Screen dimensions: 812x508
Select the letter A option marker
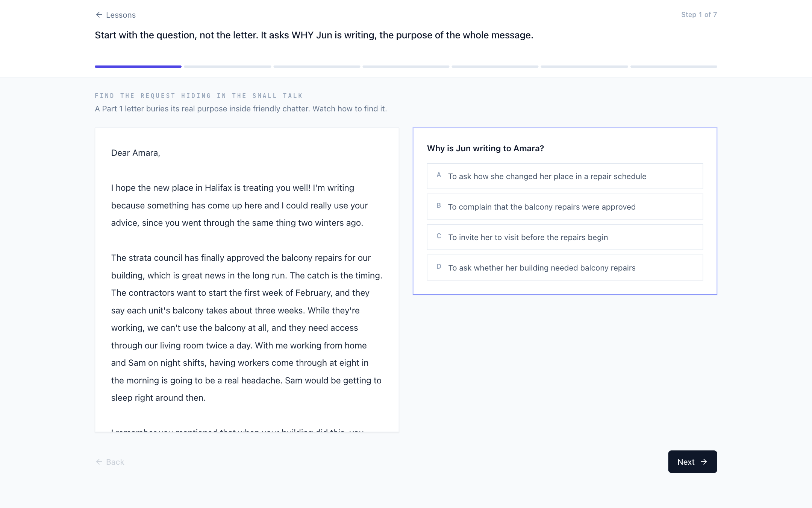coord(439,175)
